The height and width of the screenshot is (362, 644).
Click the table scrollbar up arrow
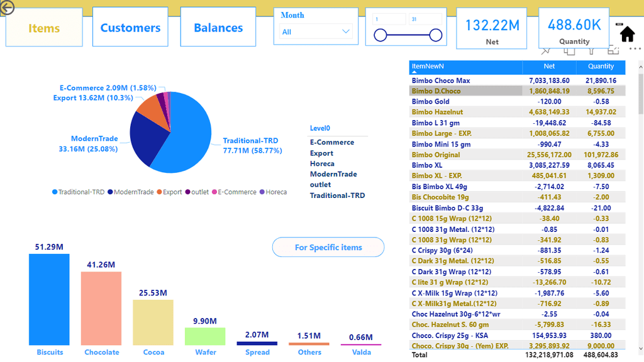(640, 65)
